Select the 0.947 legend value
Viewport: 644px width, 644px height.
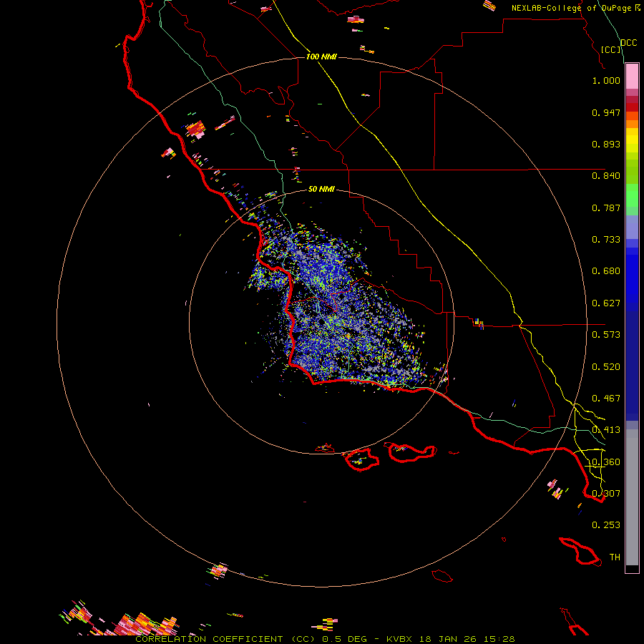(x=606, y=112)
